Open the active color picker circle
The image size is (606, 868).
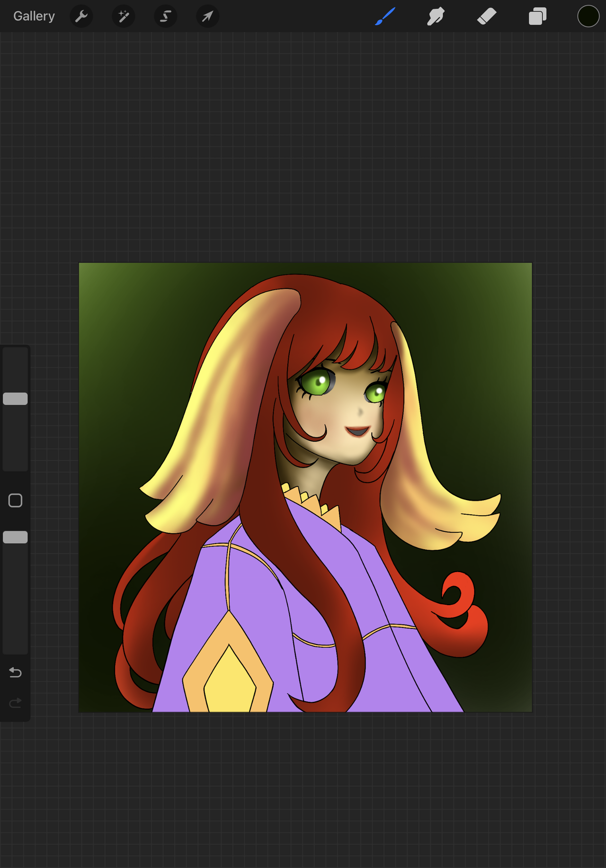[588, 16]
